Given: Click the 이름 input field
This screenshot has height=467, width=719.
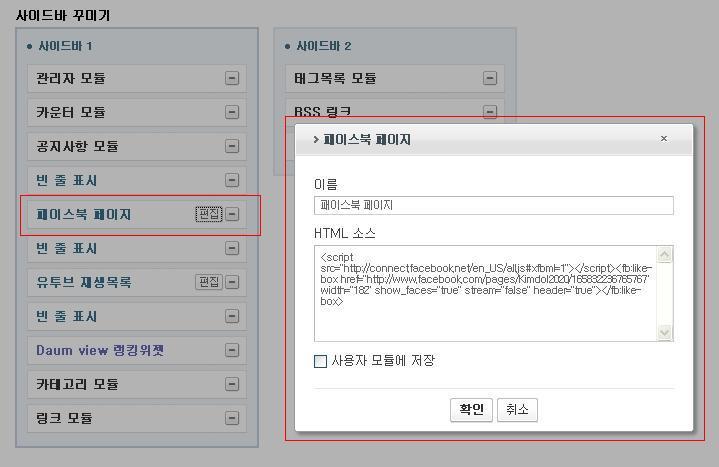Looking at the screenshot, I should (493, 206).
